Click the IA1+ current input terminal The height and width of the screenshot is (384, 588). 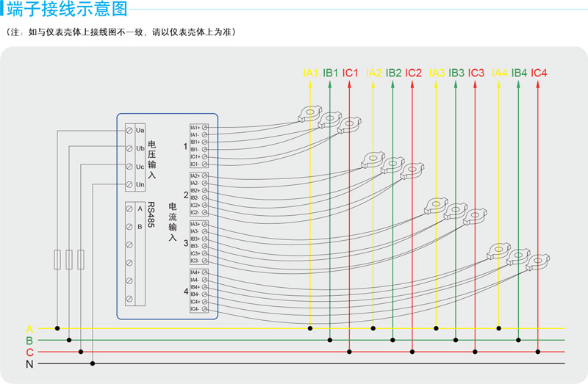point(204,128)
